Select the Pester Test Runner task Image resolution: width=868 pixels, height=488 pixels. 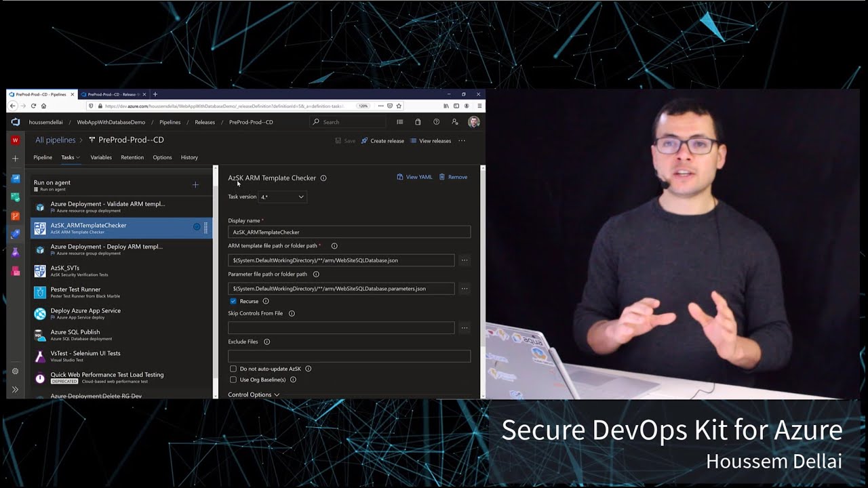pos(122,292)
